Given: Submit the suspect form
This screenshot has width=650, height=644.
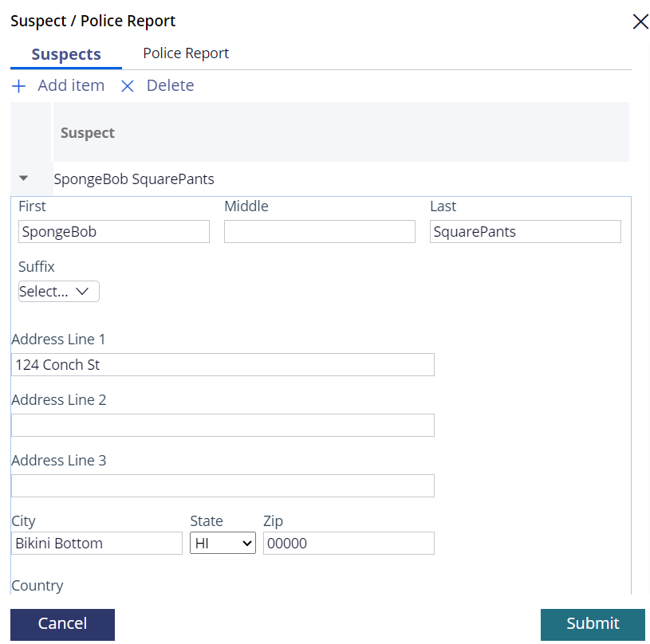Looking at the screenshot, I should [x=593, y=625].
